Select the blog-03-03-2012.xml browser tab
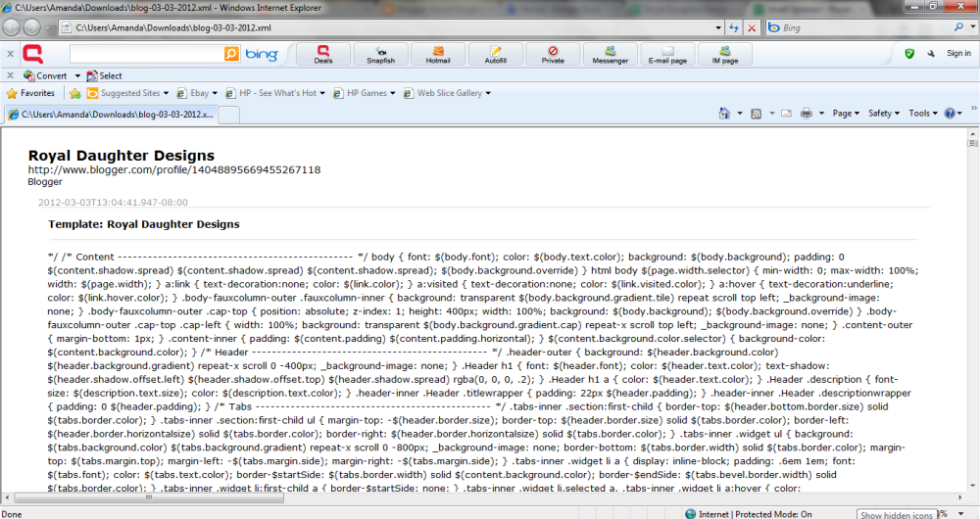Viewport: 980px width, 519px height. (x=110, y=115)
